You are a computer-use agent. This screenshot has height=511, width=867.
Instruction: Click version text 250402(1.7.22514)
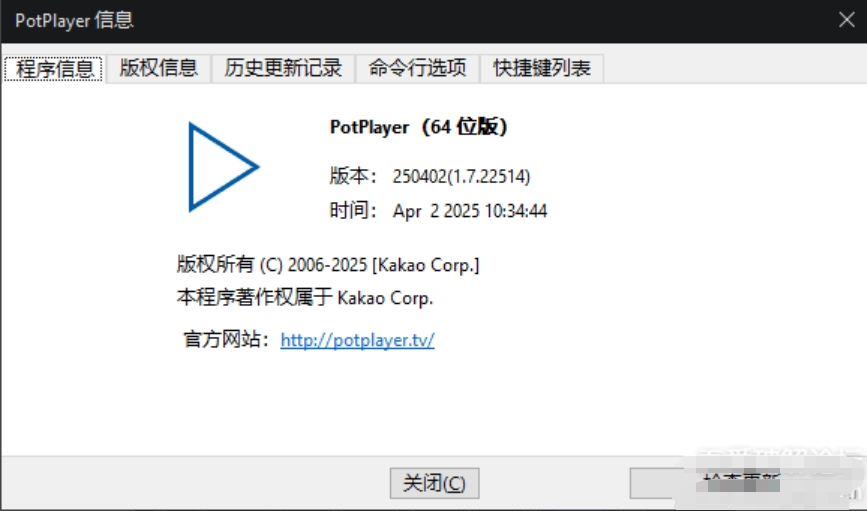tap(461, 176)
